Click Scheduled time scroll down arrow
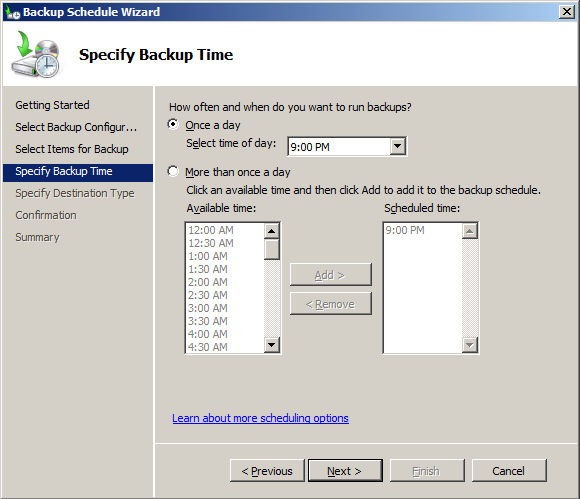This screenshot has height=499, width=580. click(470, 345)
